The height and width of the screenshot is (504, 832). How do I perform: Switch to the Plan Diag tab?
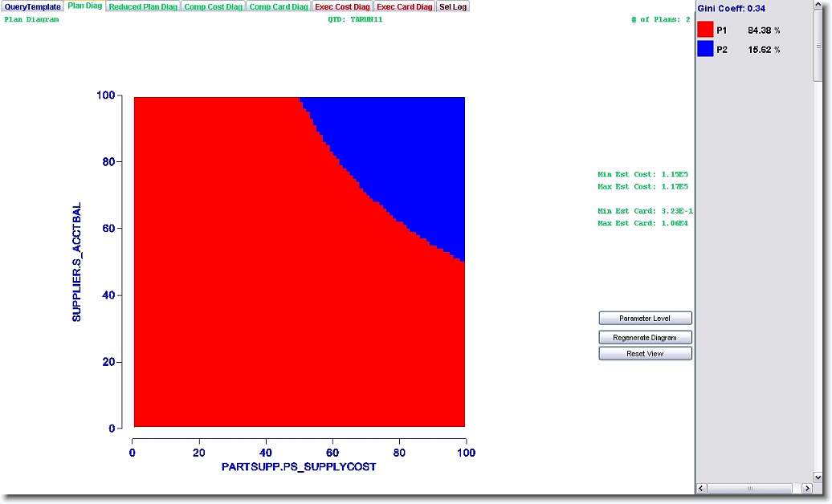tap(84, 6)
